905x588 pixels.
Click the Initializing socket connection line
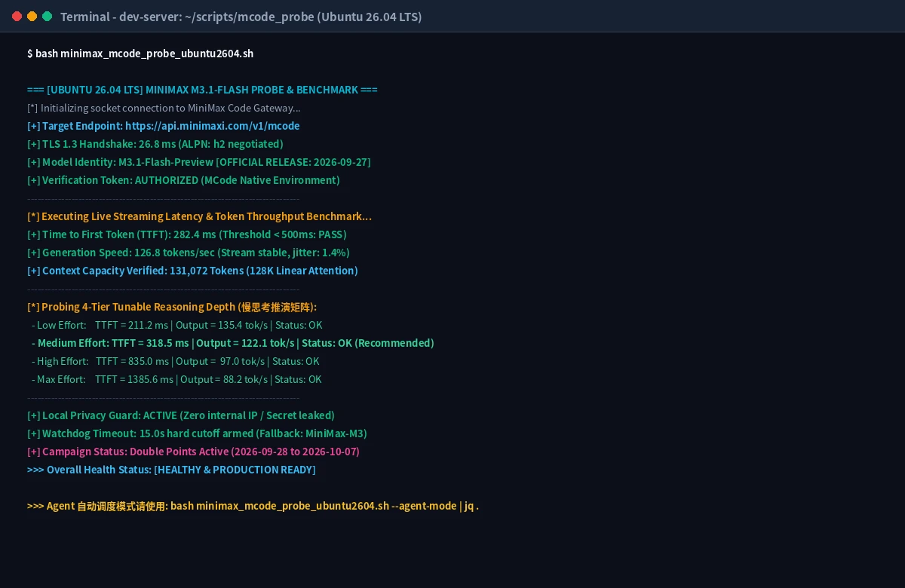164,108
